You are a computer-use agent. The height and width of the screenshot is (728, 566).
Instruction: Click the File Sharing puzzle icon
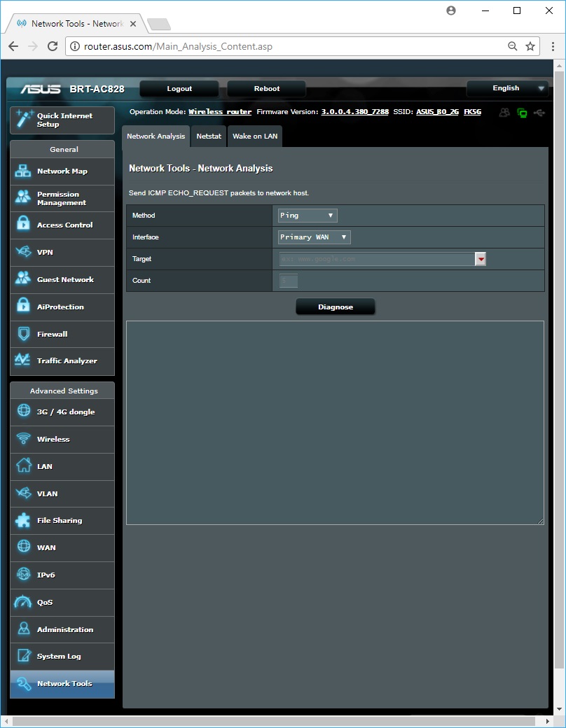click(23, 520)
